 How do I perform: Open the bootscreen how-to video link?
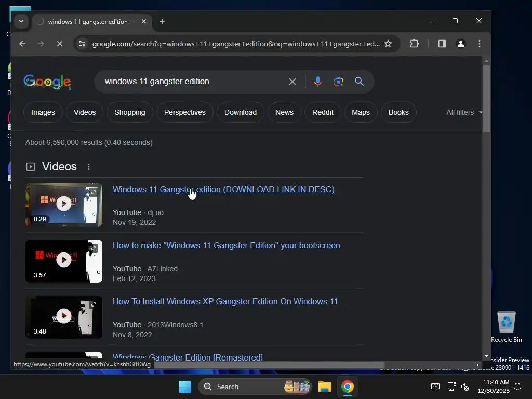pos(227,245)
